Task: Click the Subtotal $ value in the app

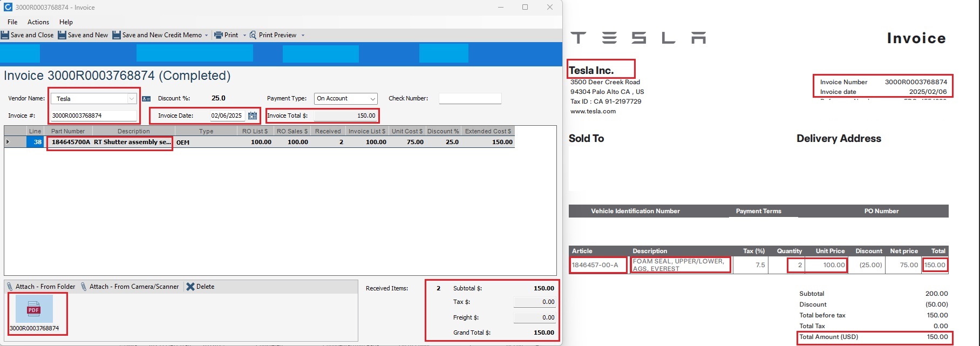Action: [544, 288]
